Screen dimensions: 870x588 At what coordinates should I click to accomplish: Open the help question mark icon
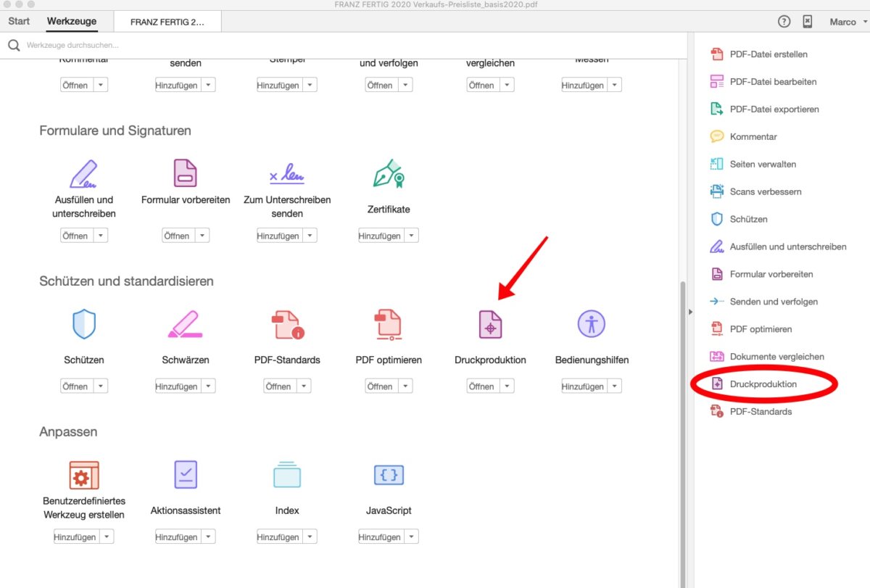point(784,22)
